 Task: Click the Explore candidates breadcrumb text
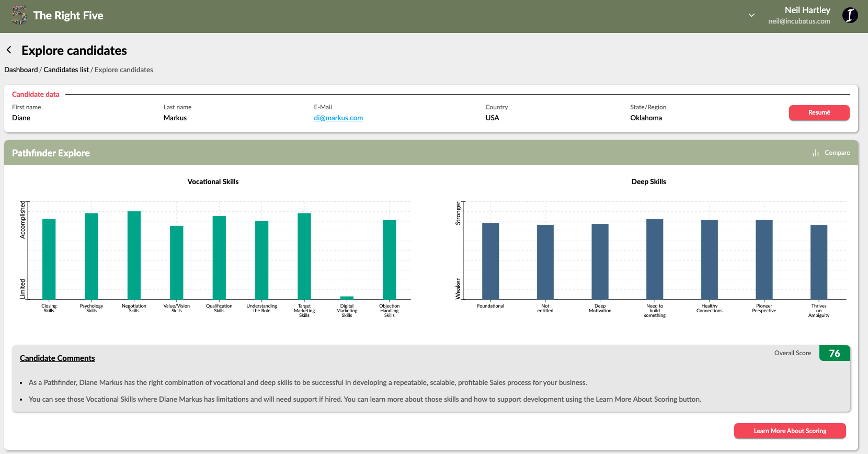tap(124, 70)
